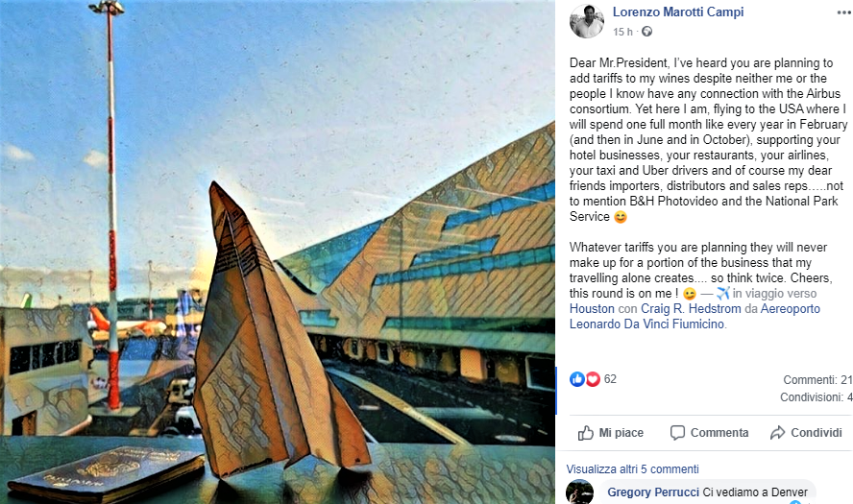Click the blue Like reaction icon
Image resolution: width=853 pixels, height=504 pixels.
[x=576, y=379]
